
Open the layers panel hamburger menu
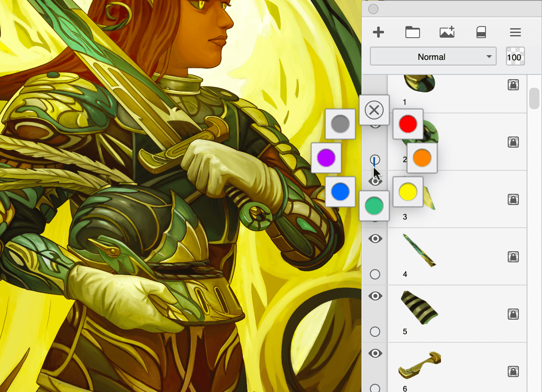pos(515,32)
